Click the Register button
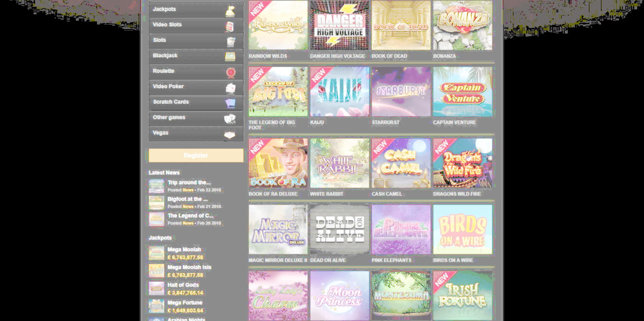 point(196,155)
